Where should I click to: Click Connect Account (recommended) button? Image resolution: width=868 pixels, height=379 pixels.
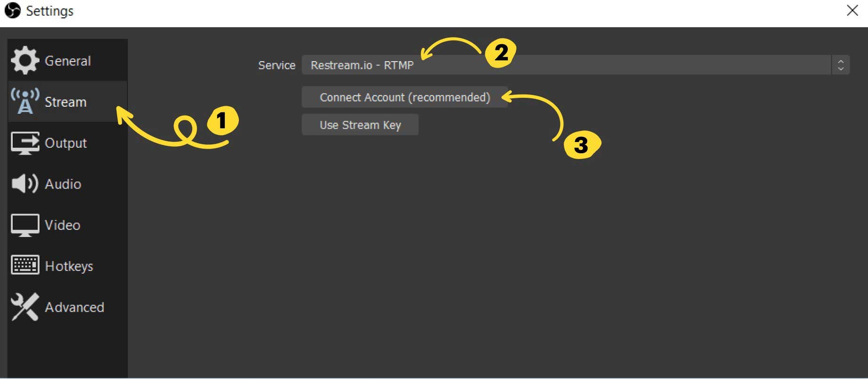click(405, 97)
